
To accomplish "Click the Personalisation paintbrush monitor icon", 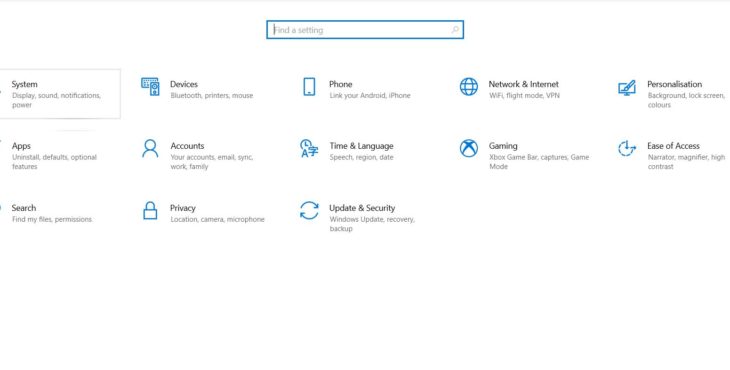I will pyautogui.click(x=627, y=87).
